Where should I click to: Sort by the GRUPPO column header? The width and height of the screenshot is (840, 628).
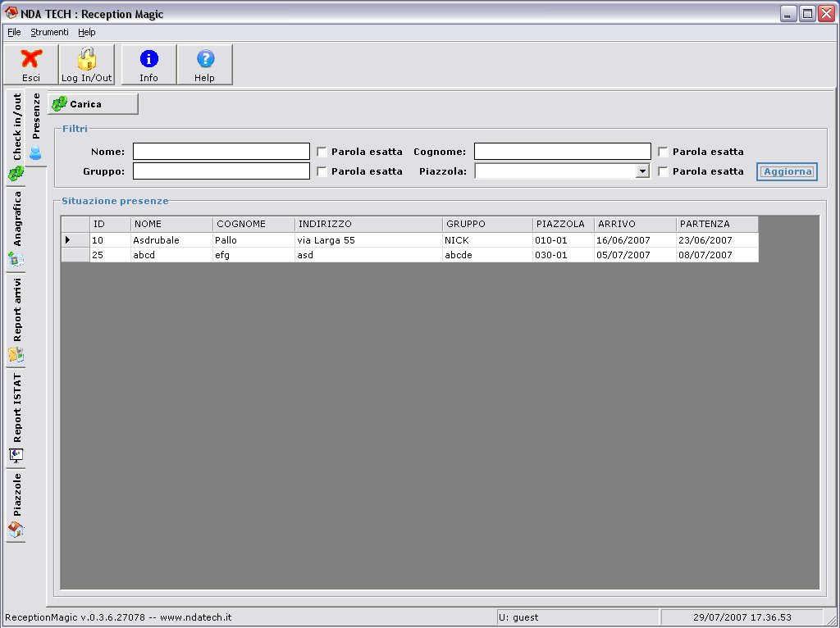tap(487, 225)
